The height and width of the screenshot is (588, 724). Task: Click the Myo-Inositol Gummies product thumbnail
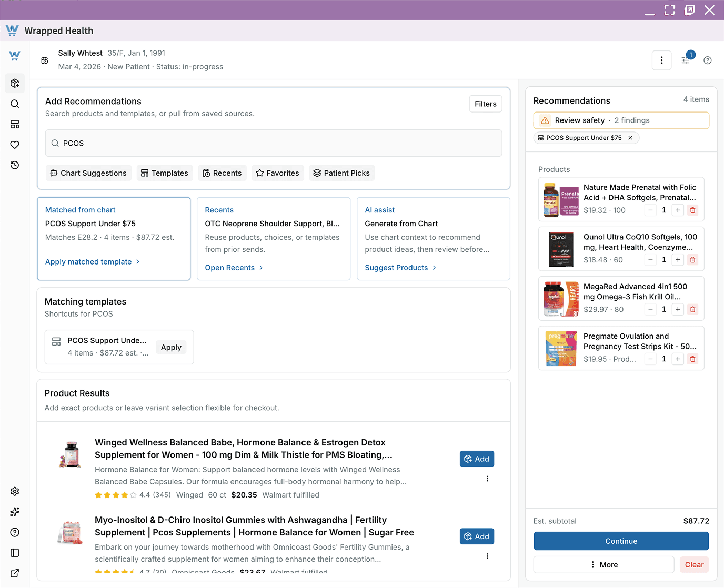pyautogui.click(x=71, y=532)
